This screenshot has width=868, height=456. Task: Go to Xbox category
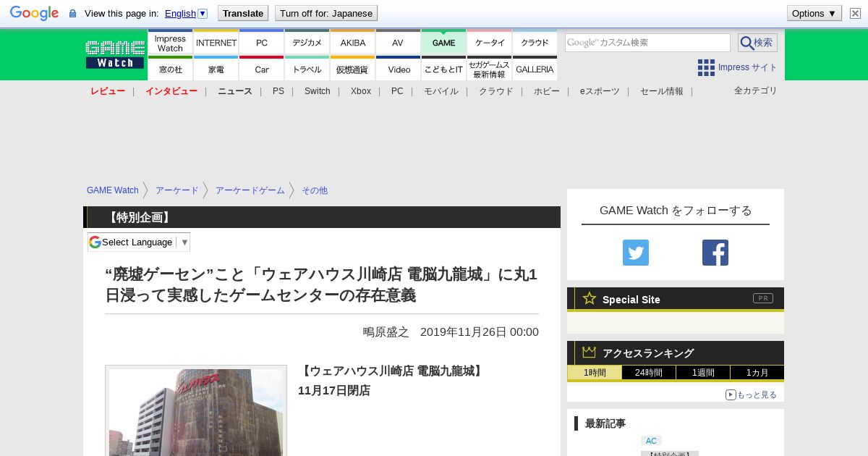(x=361, y=91)
